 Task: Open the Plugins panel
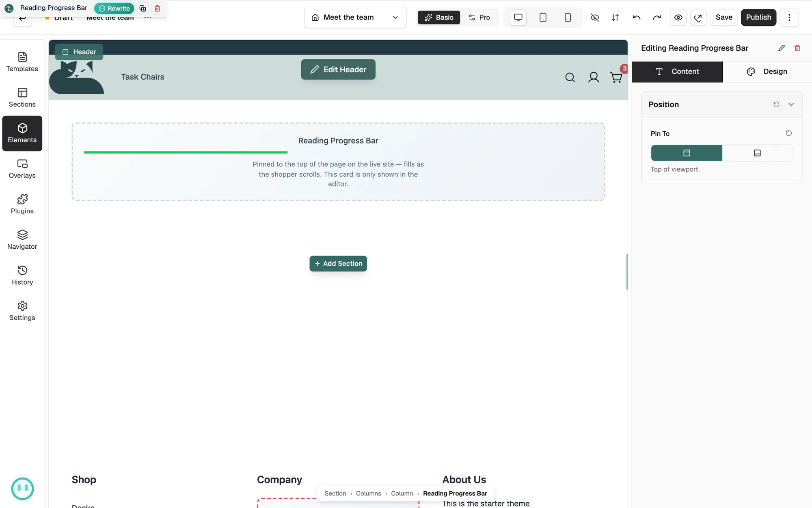point(22,204)
